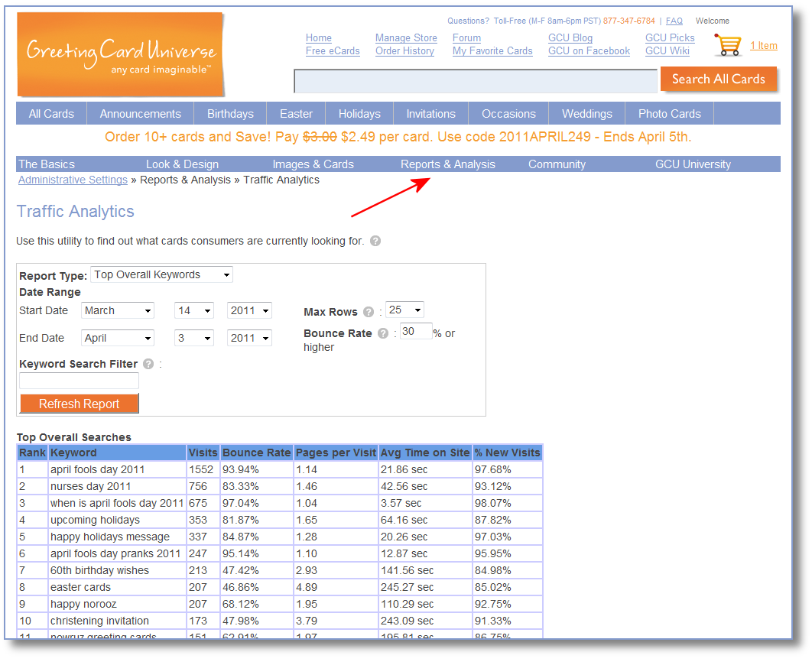Image resolution: width=812 pixels, height=665 pixels.
Task: Open the Look & Design admin menu
Action: (182, 164)
